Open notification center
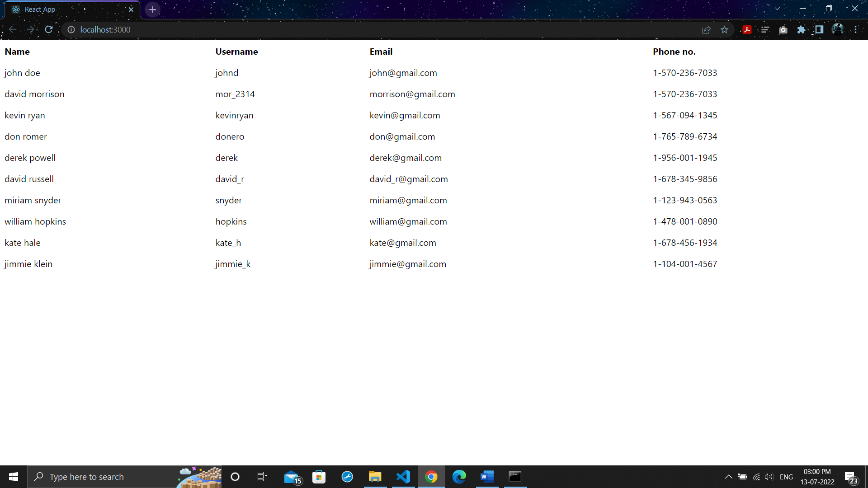The image size is (868, 488). pyautogui.click(x=851, y=477)
